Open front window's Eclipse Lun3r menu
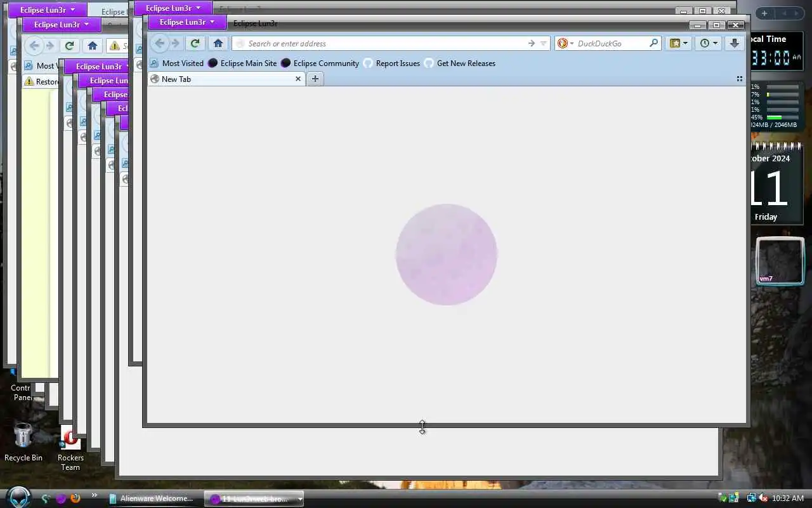The height and width of the screenshot is (508, 812). tap(187, 22)
